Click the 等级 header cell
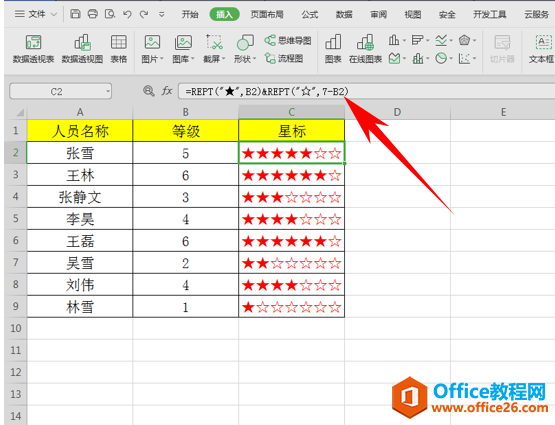555x425 pixels. (x=185, y=131)
